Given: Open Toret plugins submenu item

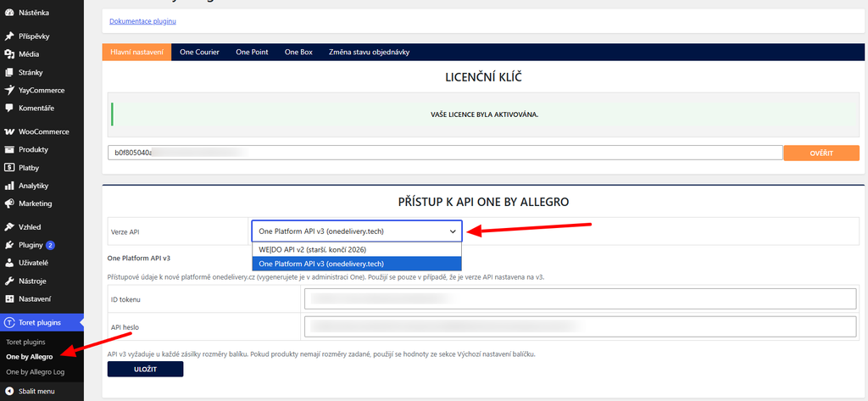Looking at the screenshot, I should click(x=25, y=343).
